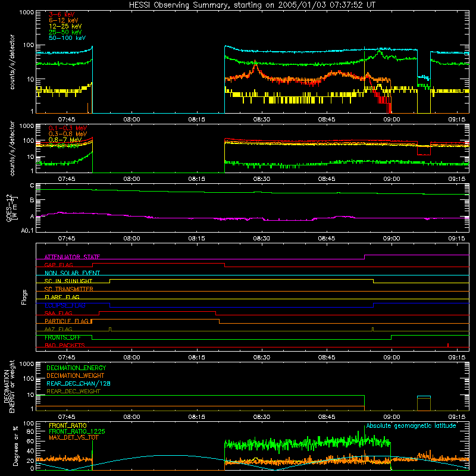This screenshot has height=476, width=476.
Task: Click the ATTENUATOR_STATE step-up near 08:54
Action: click(x=364, y=257)
